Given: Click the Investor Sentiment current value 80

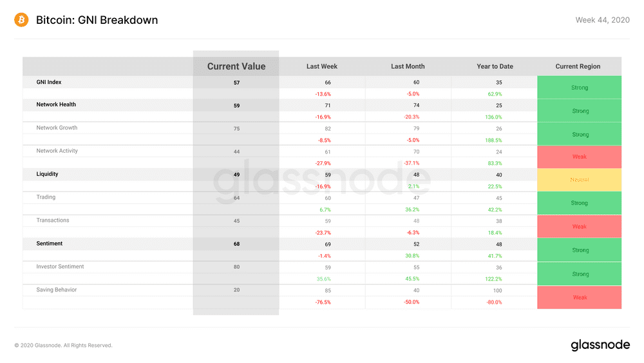Looking at the screenshot, I should pyautogui.click(x=236, y=267).
